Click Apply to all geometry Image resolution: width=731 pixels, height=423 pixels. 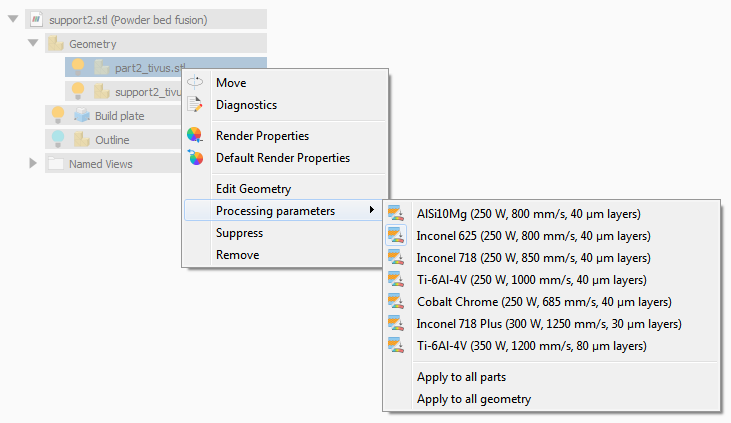click(473, 399)
